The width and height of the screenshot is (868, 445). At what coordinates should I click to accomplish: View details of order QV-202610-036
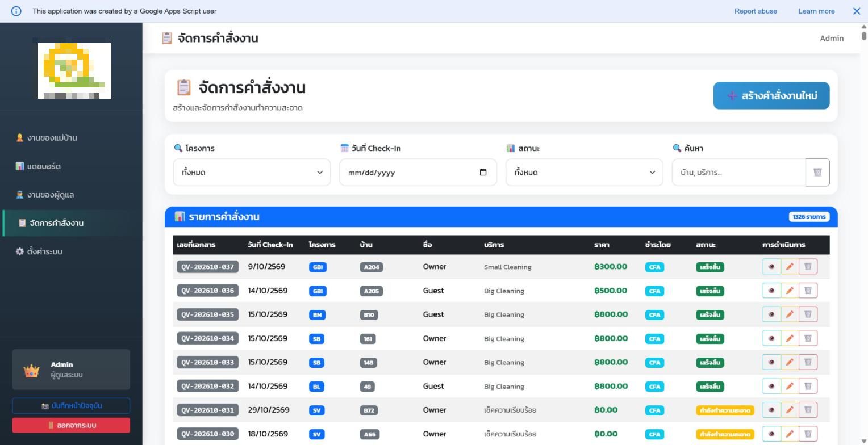(x=771, y=291)
